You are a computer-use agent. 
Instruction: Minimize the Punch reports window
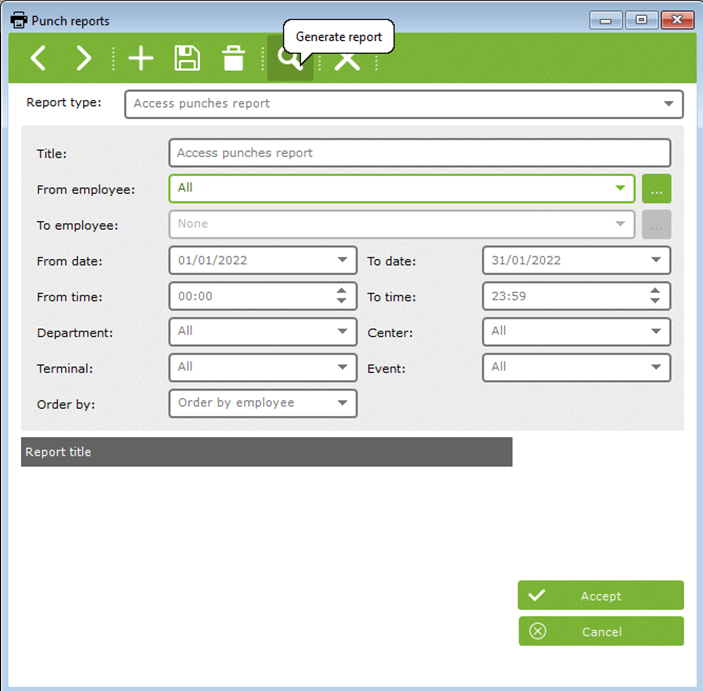[x=606, y=20]
